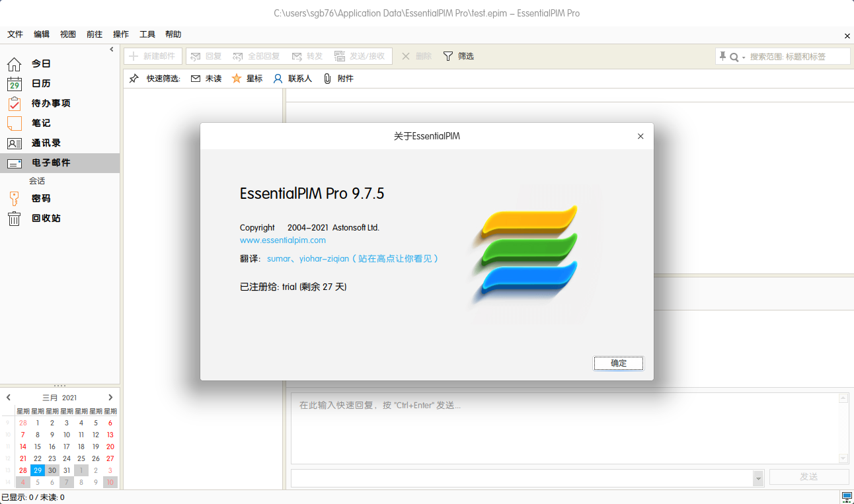Open the 日历 calendar module icon

(14, 84)
